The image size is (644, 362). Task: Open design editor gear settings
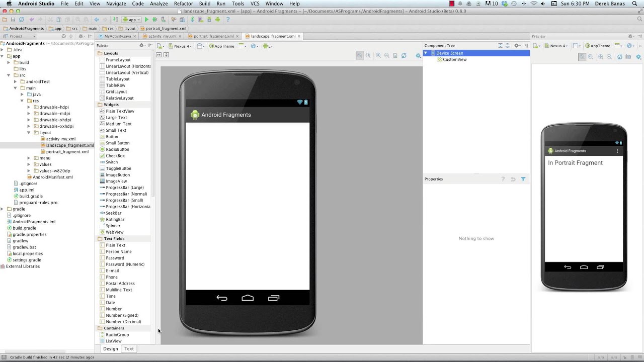[418, 56]
